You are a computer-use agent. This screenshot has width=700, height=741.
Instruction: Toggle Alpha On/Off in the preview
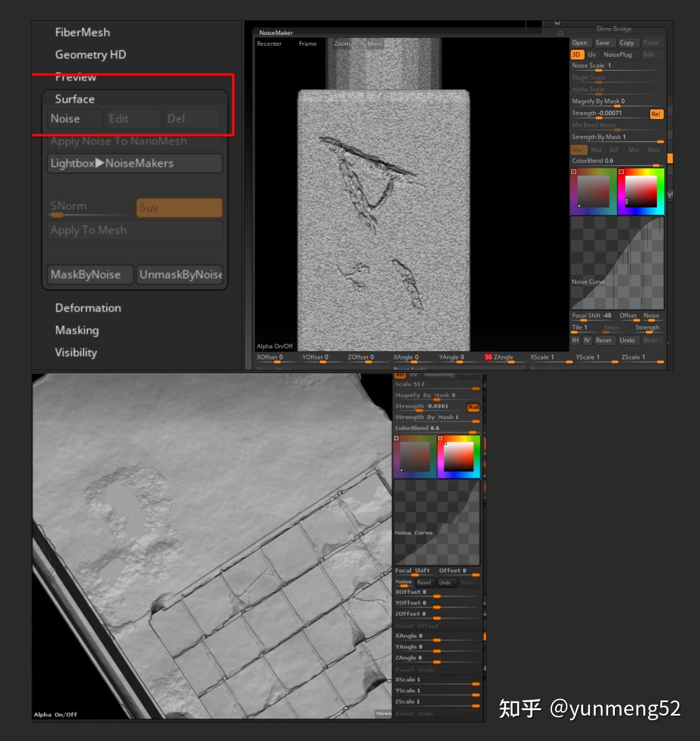(x=274, y=346)
